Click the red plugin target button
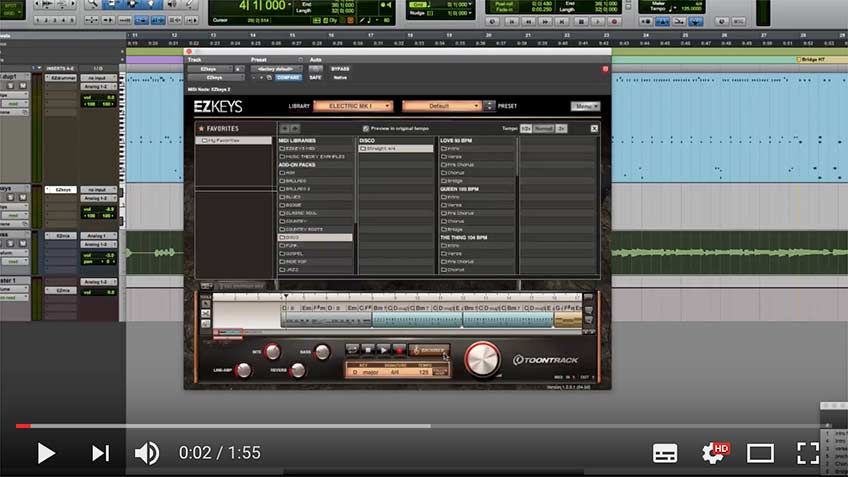Image resolution: width=848 pixels, height=477 pixels. pos(605,69)
